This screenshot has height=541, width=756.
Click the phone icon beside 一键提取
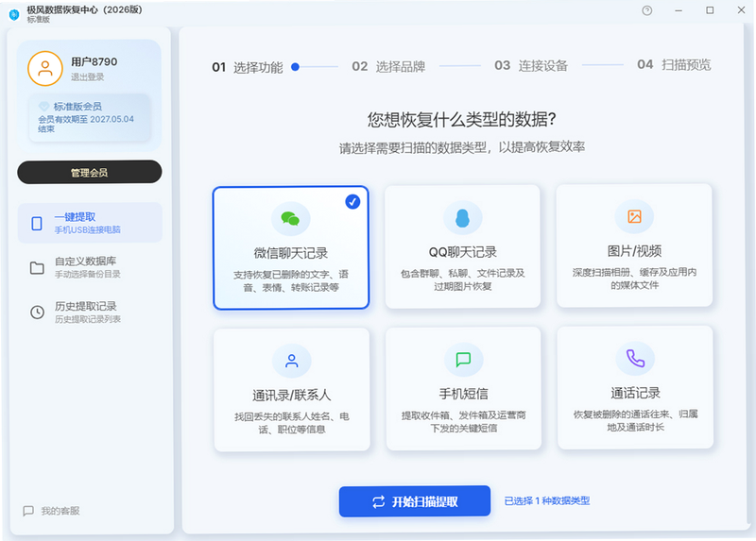pyautogui.click(x=37, y=223)
